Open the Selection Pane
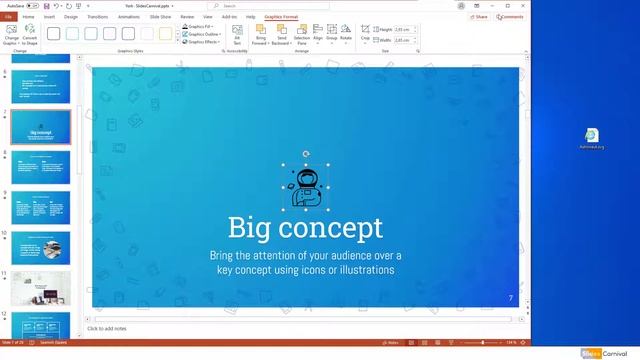Viewport: 640px width, 360px height. tap(302, 34)
